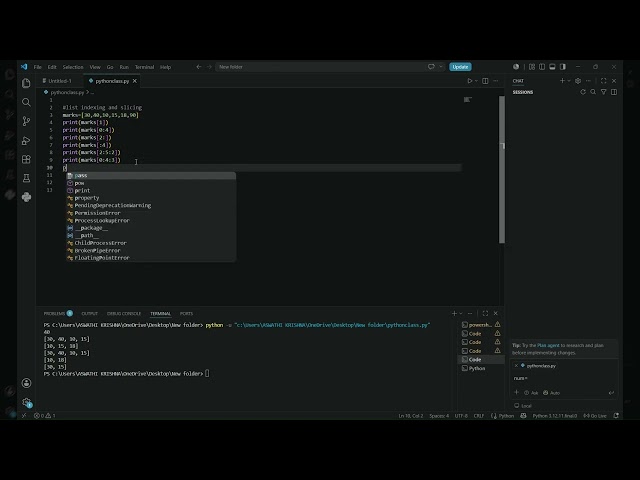The image size is (640, 480).
Task: Open the Python extension view
Action: click(x=26, y=197)
